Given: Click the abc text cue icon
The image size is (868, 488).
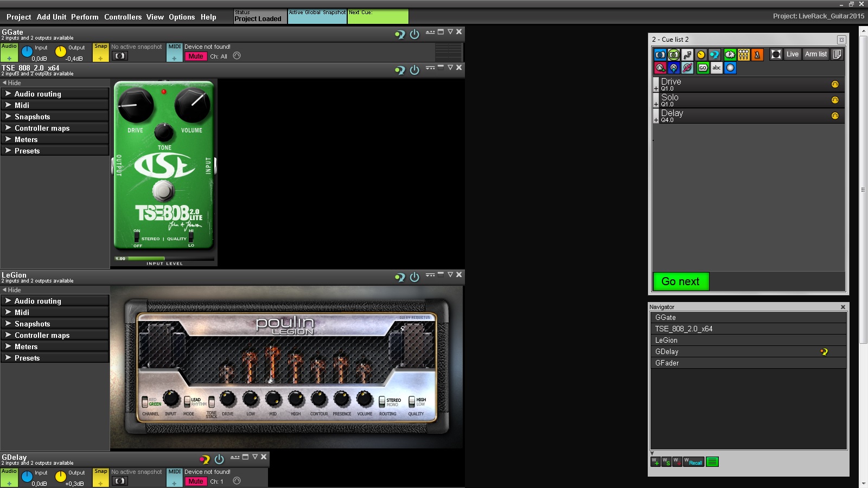Looking at the screenshot, I should 716,68.
